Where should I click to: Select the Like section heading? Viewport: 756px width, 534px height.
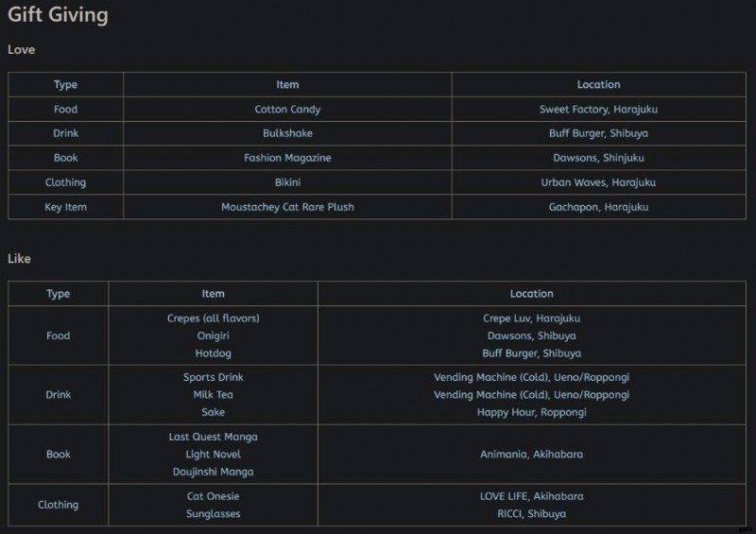pyautogui.click(x=20, y=258)
